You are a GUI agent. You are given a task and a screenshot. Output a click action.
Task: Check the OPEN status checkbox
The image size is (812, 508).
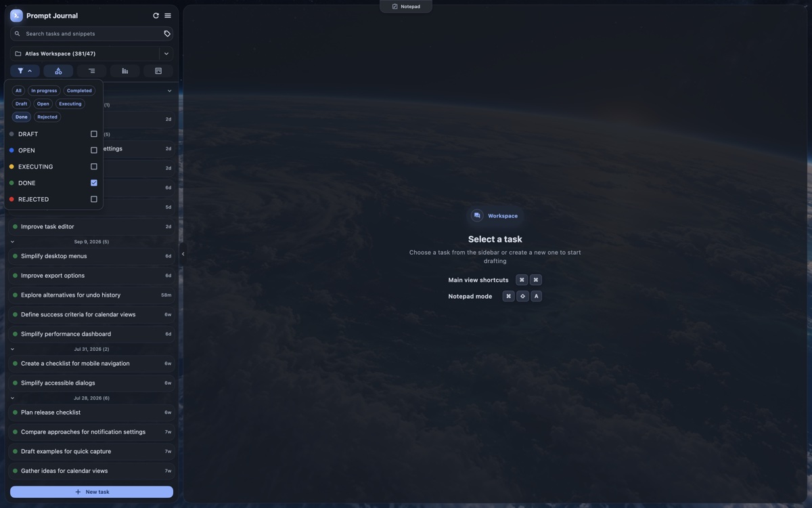pyautogui.click(x=93, y=150)
